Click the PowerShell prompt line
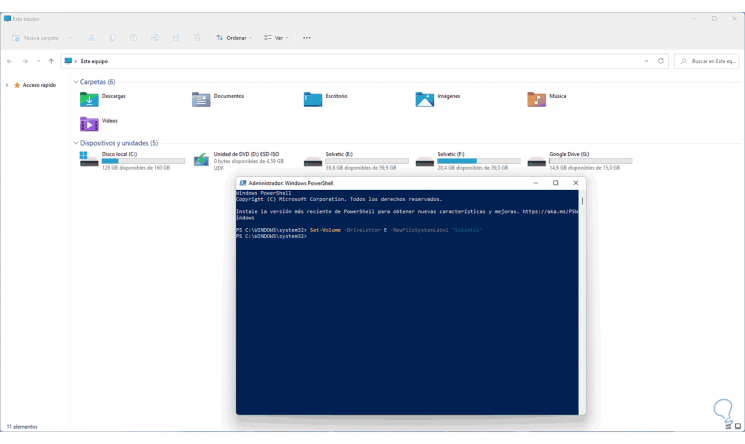The image size is (745, 444). [271, 236]
